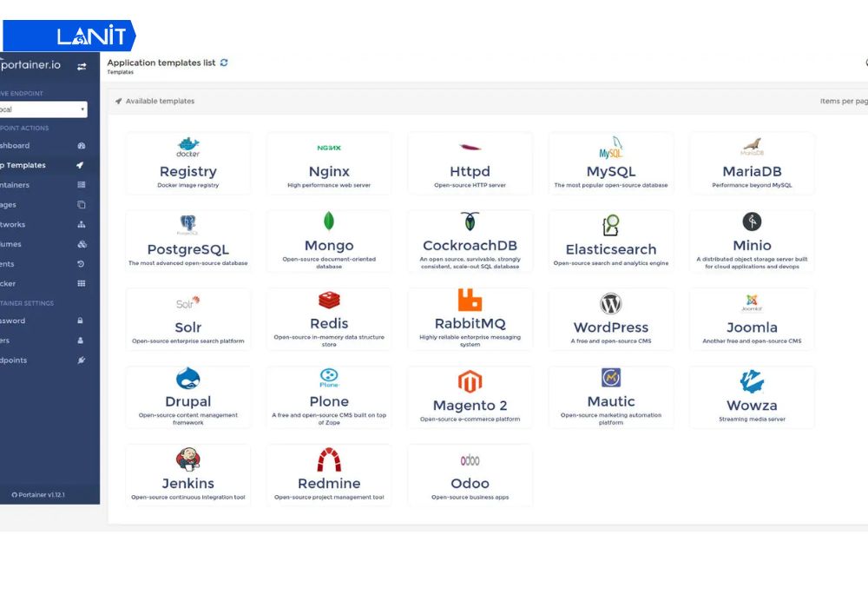This screenshot has height=608, width=868.
Task: Select the Redis template title
Action: pyautogui.click(x=329, y=324)
